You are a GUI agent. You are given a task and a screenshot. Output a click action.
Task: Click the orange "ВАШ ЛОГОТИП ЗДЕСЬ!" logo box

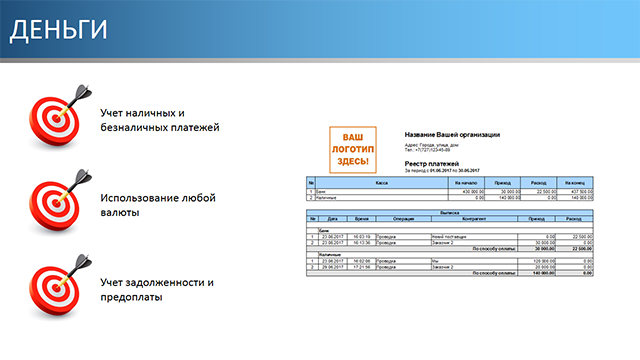tap(353, 150)
